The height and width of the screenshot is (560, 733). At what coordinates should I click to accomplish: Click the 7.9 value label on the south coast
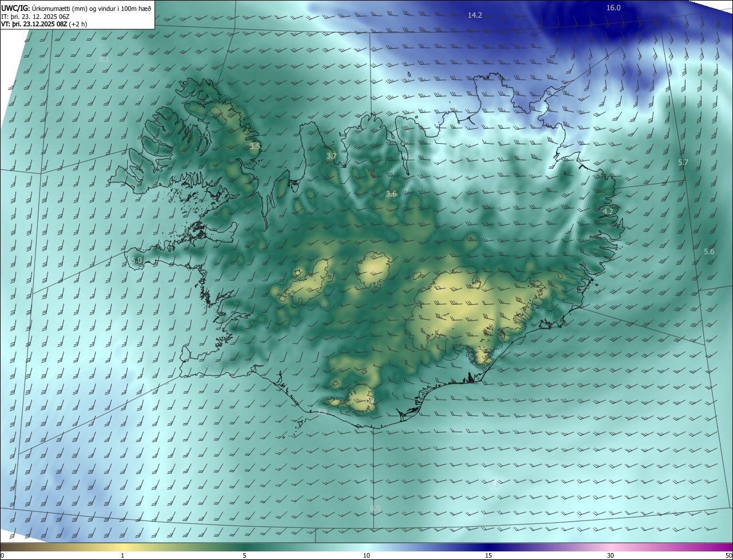tap(322, 412)
